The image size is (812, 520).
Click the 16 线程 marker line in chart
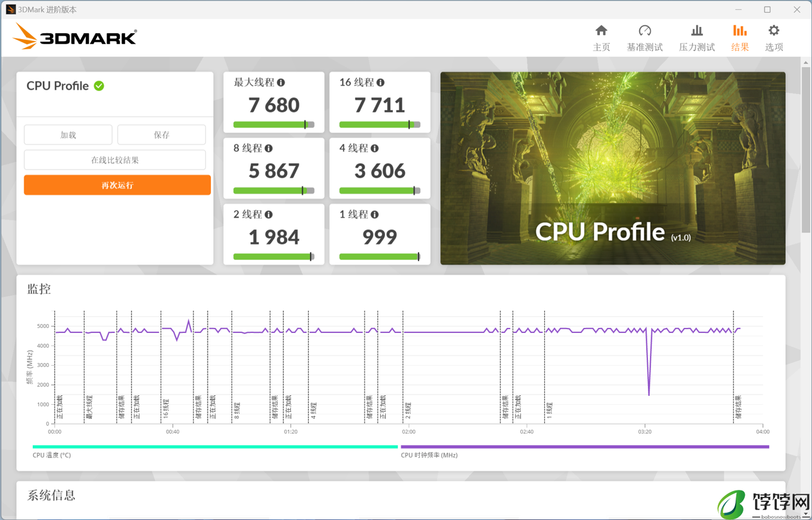click(161, 367)
